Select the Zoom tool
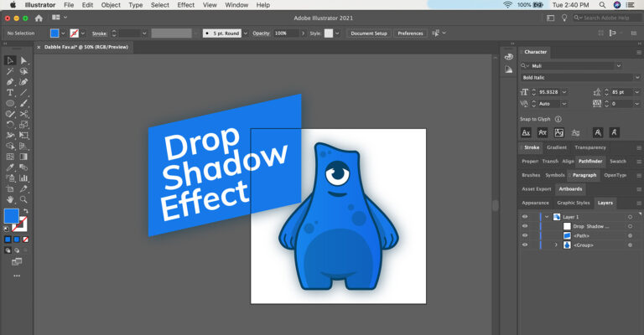This screenshot has height=335, width=644. coord(23,199)
